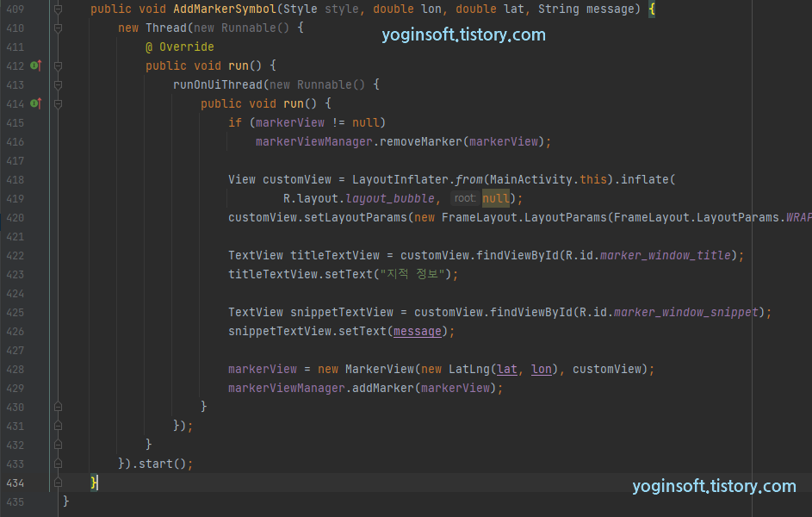812x517 pixels.
Task: Click the AddMarkerSymbol method name
Action: pos(225,9)
